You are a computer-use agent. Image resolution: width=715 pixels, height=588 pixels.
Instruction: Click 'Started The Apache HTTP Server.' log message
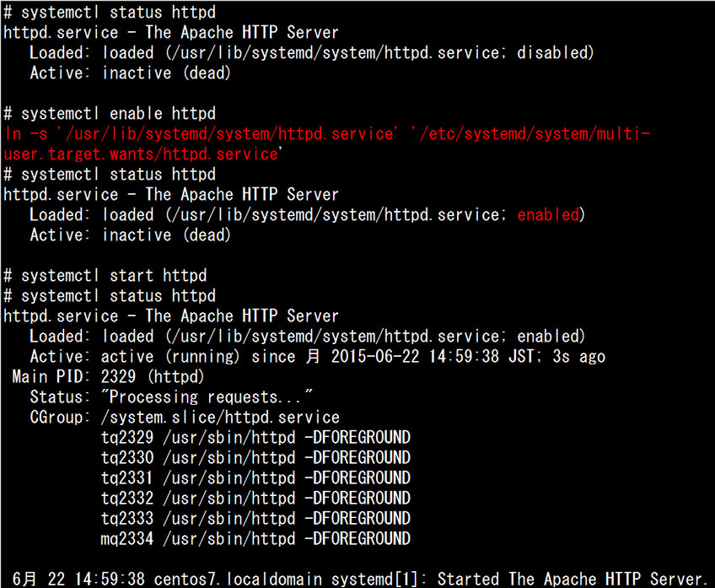573,580
